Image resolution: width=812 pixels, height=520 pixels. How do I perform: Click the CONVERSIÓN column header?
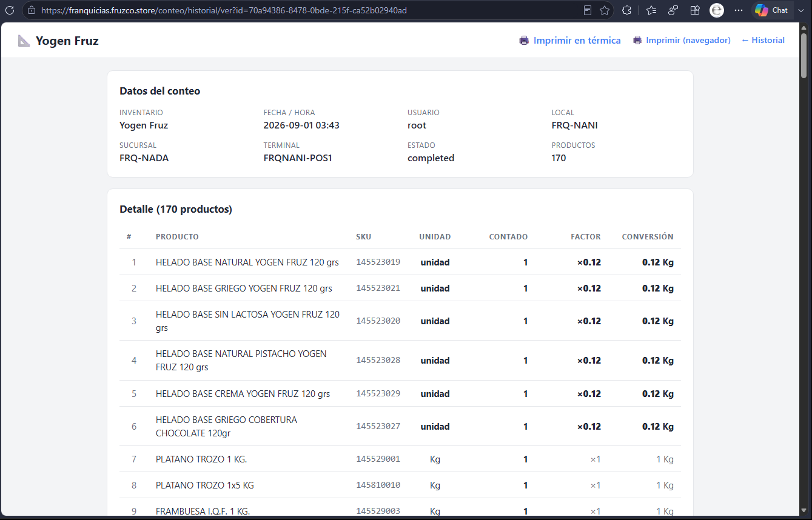(648, 237)
